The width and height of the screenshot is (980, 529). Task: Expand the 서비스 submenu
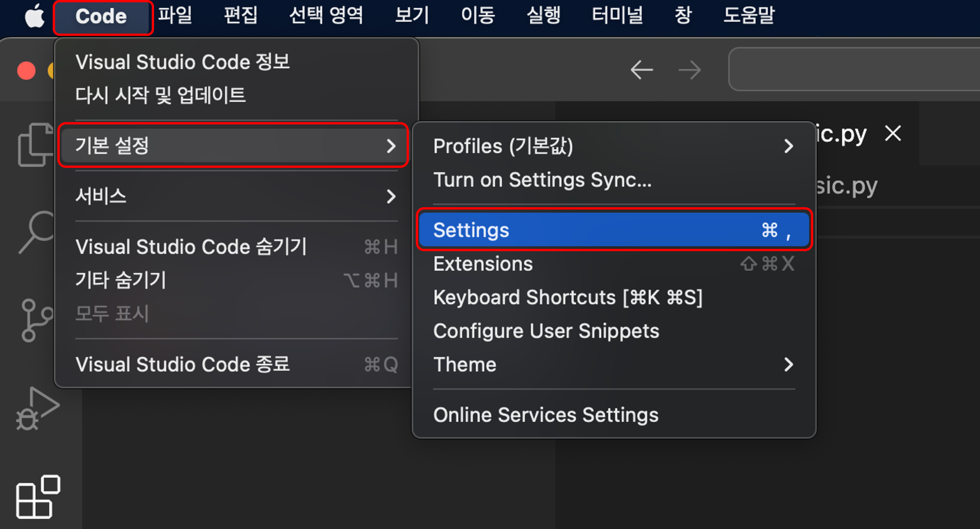pyautogui.click(x=236, y=196)
